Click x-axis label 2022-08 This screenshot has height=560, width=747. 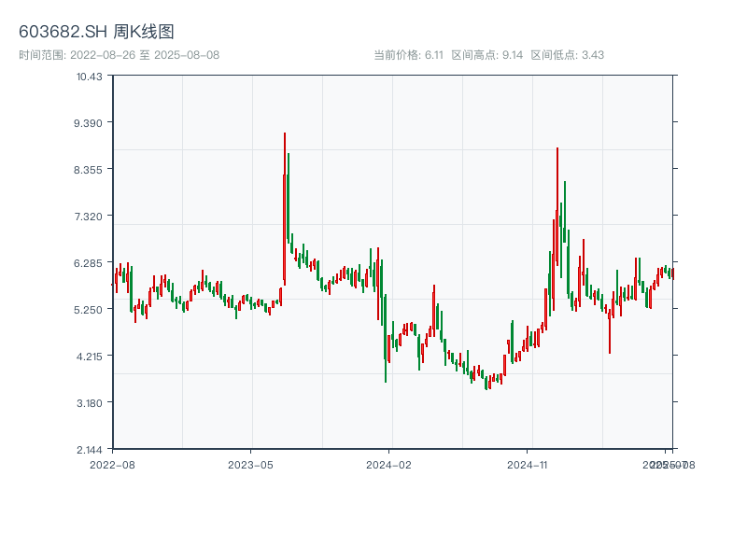[112, 465]
